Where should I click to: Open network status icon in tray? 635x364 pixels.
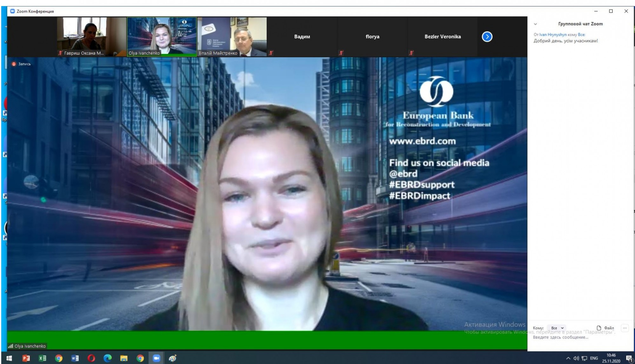click(584, 358)
